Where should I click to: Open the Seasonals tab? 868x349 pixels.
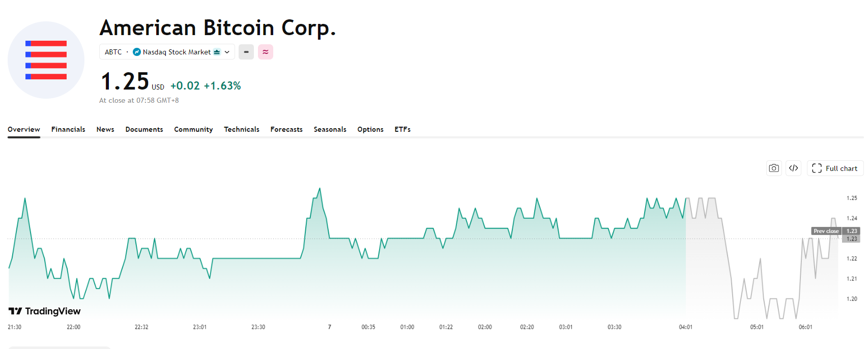[330, 129]
